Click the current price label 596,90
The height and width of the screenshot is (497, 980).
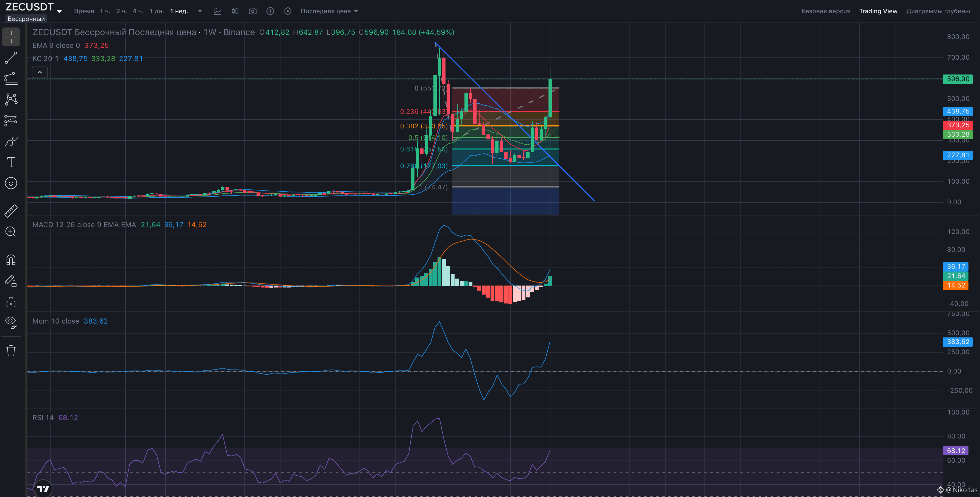tap(958, 79)
